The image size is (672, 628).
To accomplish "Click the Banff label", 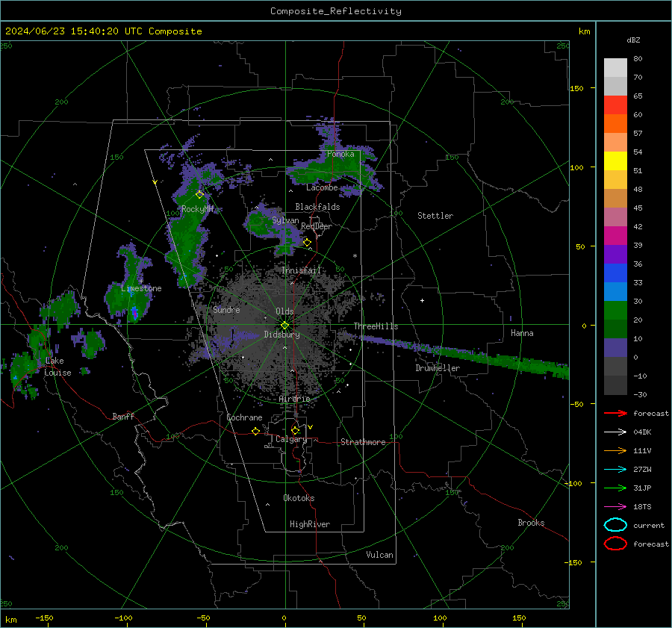I will pos(123,416).
